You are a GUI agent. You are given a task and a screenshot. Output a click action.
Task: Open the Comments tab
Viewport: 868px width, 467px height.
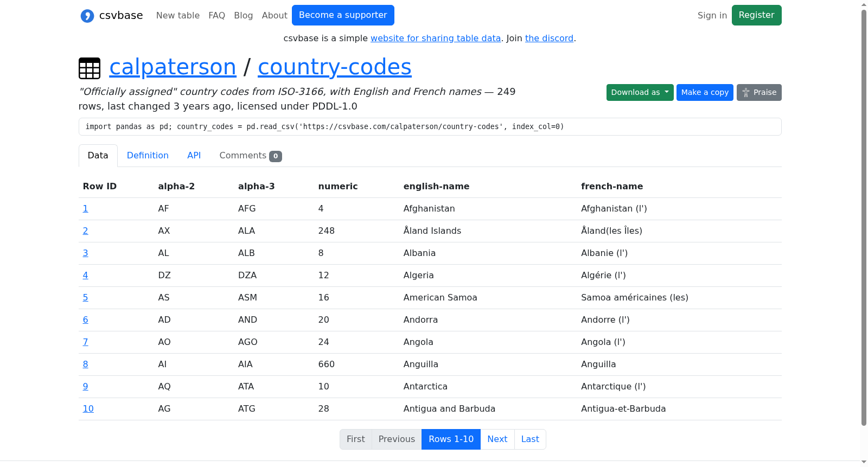pyautogui.click(x=251, y=156)
